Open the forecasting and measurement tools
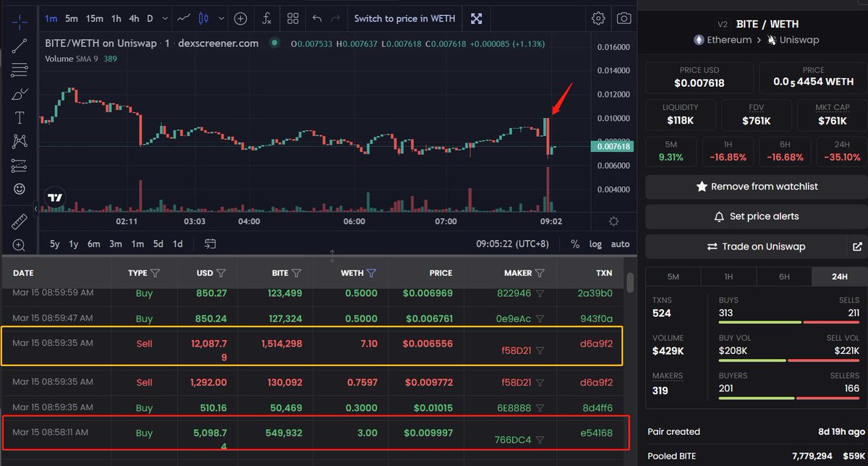Viewport: 868px width, 466px height. pyautogui.click(x=20, y=166)
